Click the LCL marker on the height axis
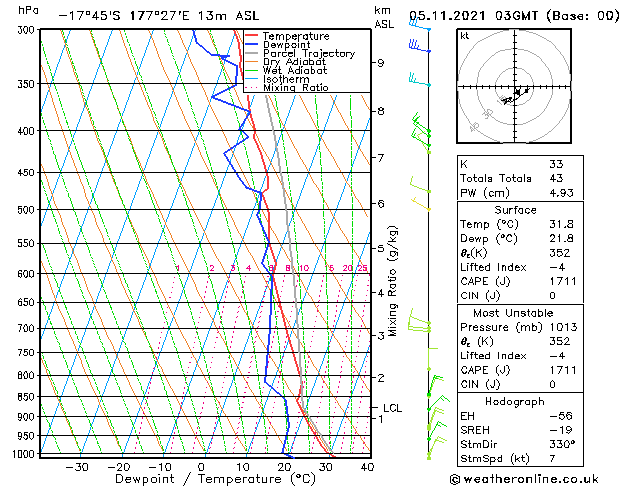This screenshot has width=629, height=486. click(392, 408)
